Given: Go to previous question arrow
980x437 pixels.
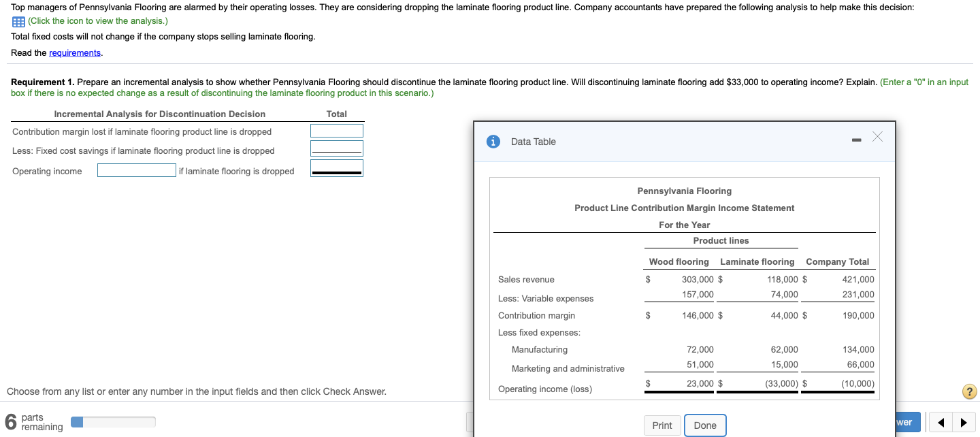Looking at the screenshot, I should click(941, 423).
